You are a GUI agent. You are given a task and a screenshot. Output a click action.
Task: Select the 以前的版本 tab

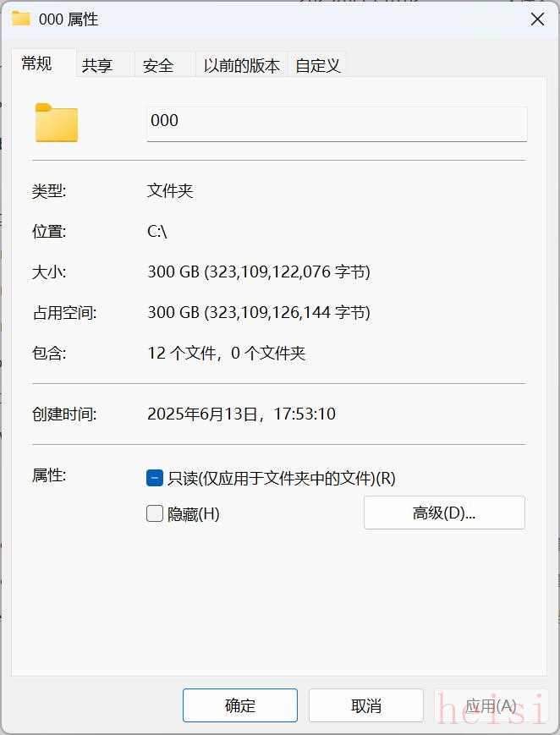click(242, 65)
